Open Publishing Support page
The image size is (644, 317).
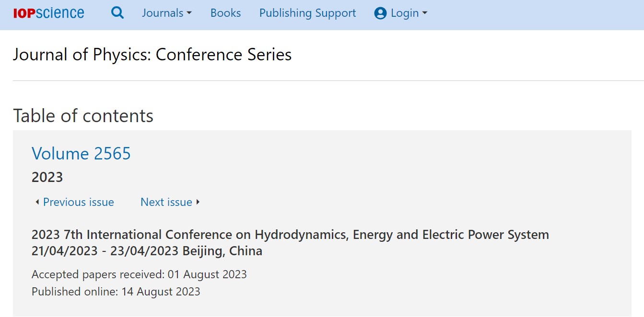coord(307,13)
